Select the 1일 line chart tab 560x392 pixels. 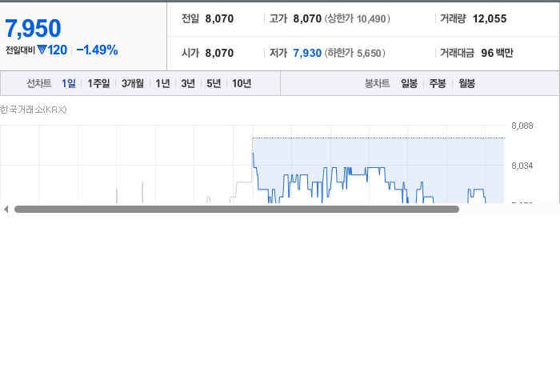click(69, 83)
